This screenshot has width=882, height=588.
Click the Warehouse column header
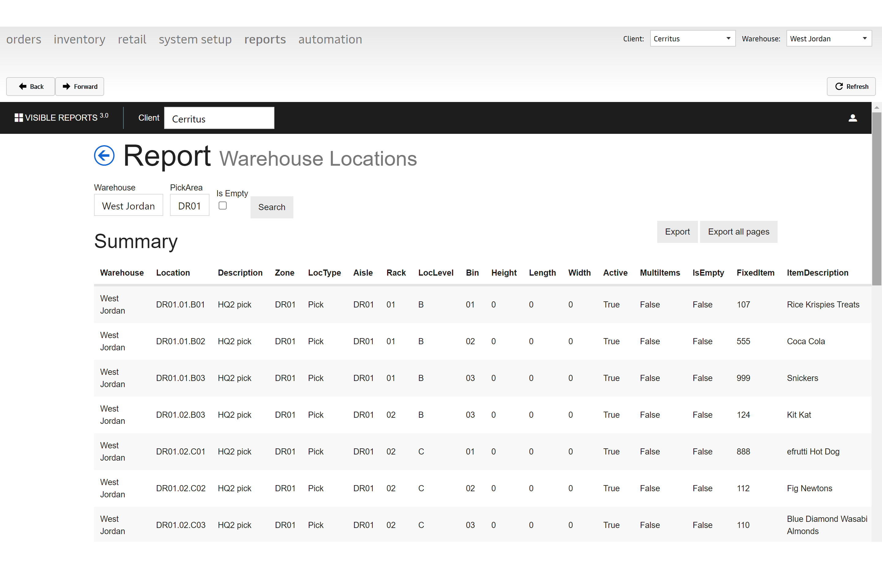tap(122, 273)
